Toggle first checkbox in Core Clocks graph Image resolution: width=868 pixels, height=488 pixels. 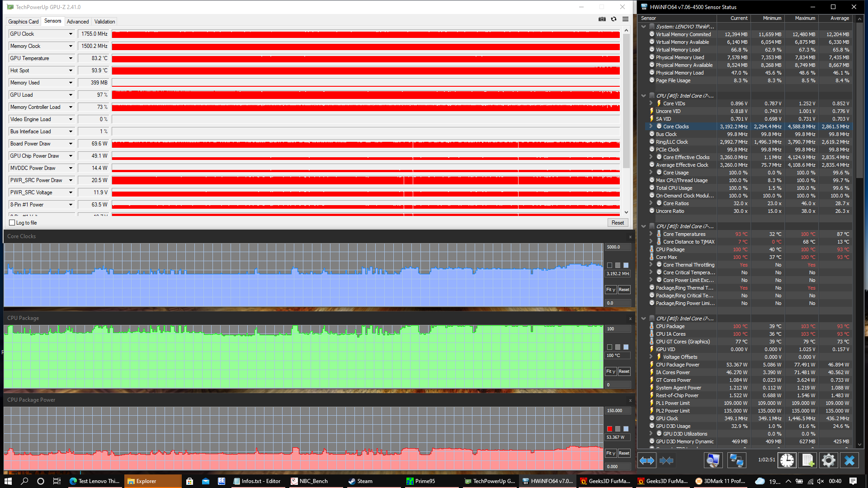point(609,265)
